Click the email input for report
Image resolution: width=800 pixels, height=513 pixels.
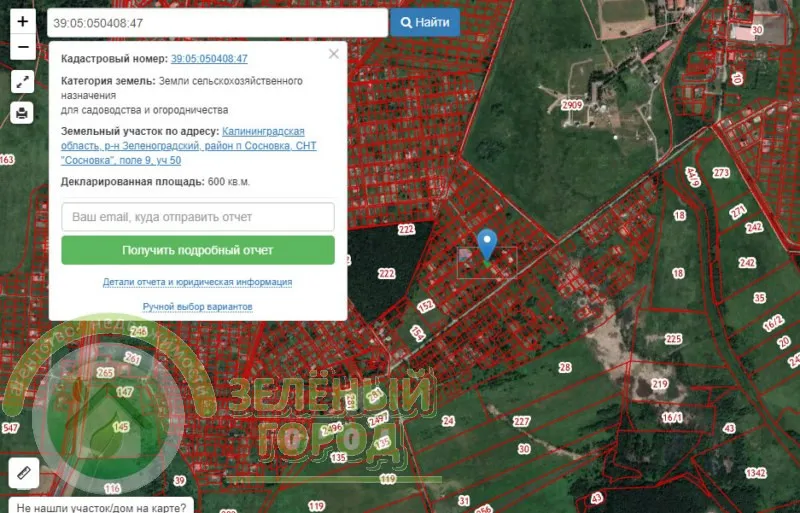tap(198, 217)
